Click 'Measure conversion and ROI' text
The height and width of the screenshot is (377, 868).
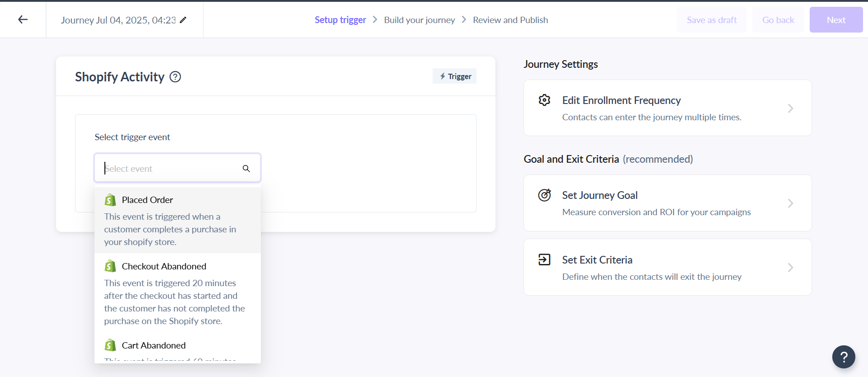point(656,212)
